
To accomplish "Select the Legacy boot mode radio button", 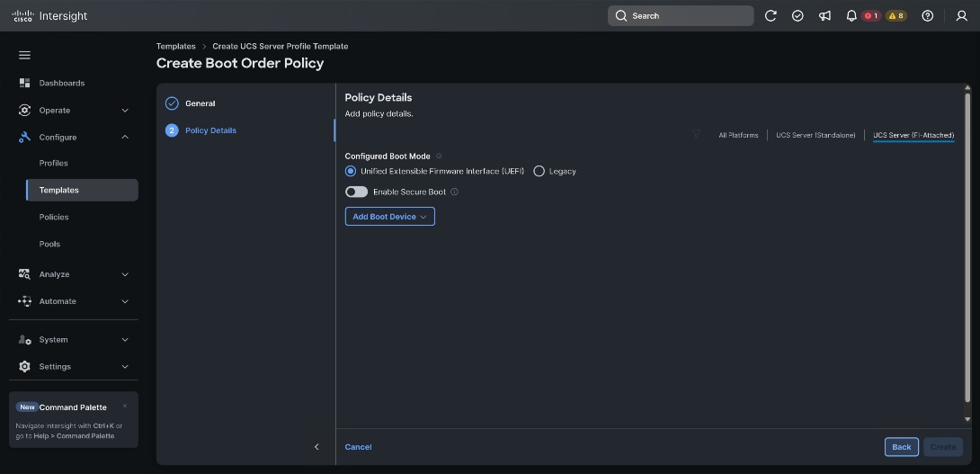I will tap(539, 171).
